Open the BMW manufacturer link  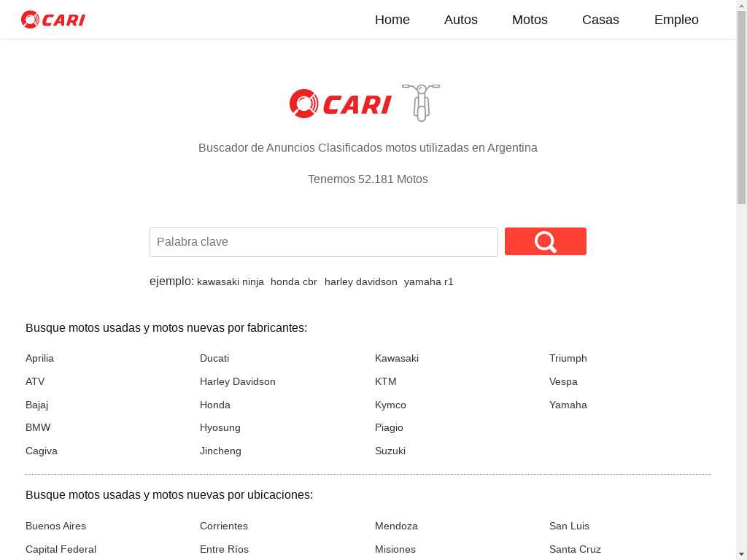click(38, 427)
